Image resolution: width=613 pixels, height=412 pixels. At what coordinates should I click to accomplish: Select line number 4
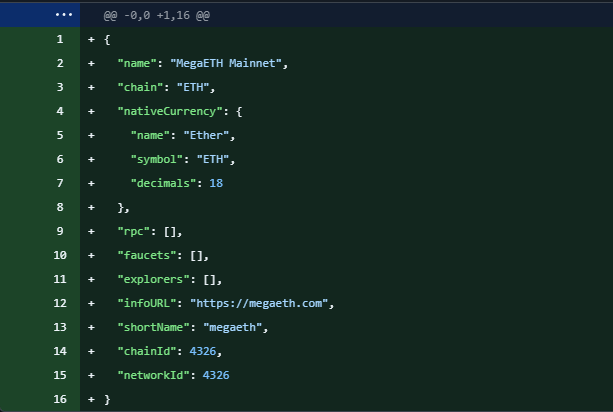(x=60, y=111)
